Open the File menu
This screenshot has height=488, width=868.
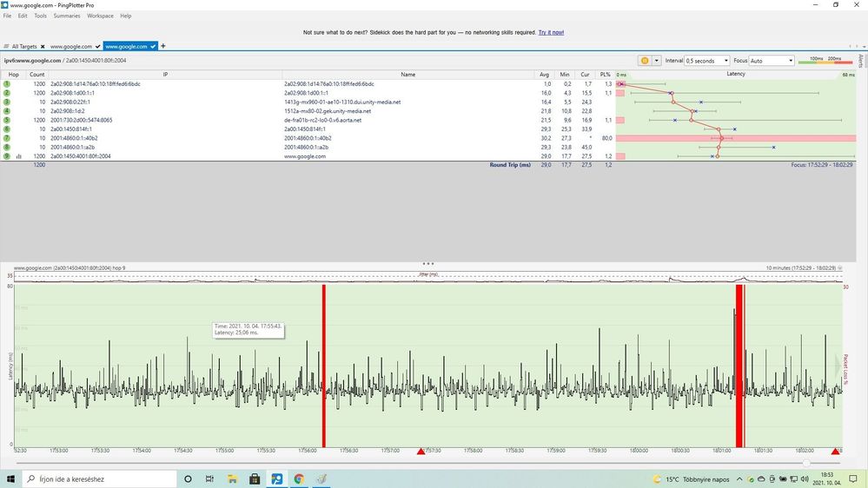pos(7,16)
